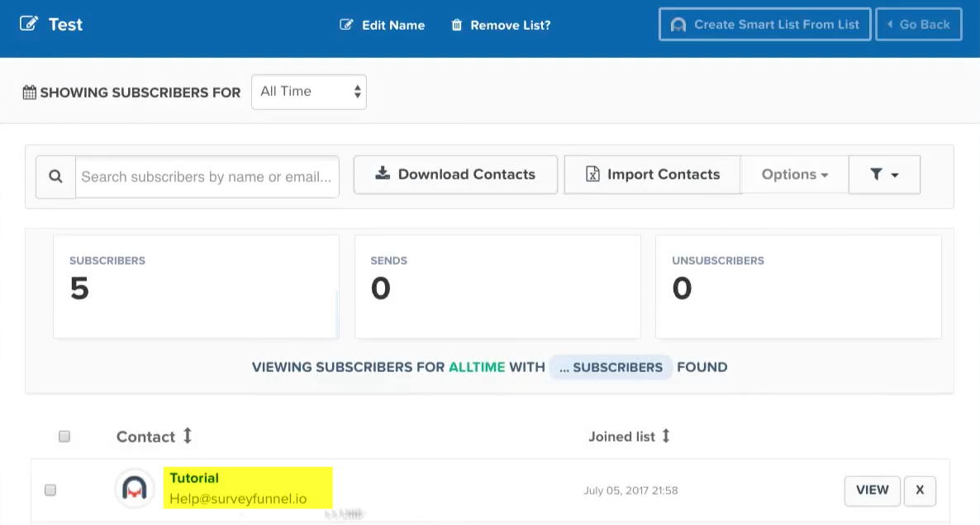Click the subscriber search input field
This screenshot has height=525, width=980.
point(207,177)
